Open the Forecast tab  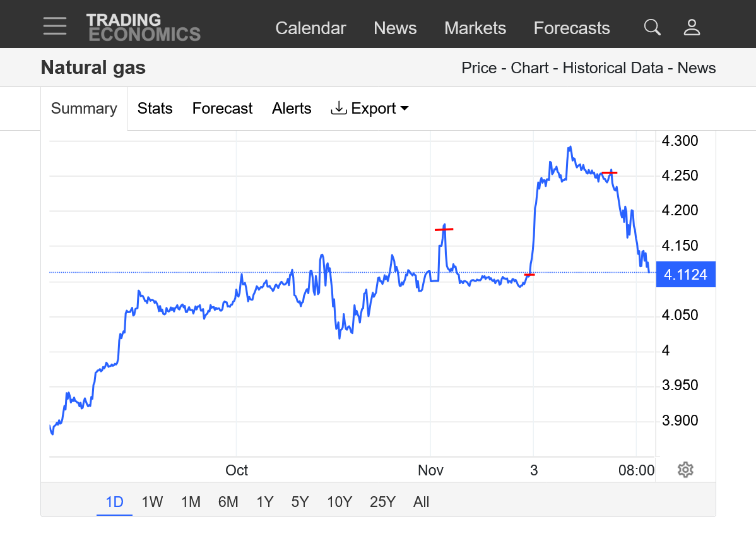click(x=222, y=109)
